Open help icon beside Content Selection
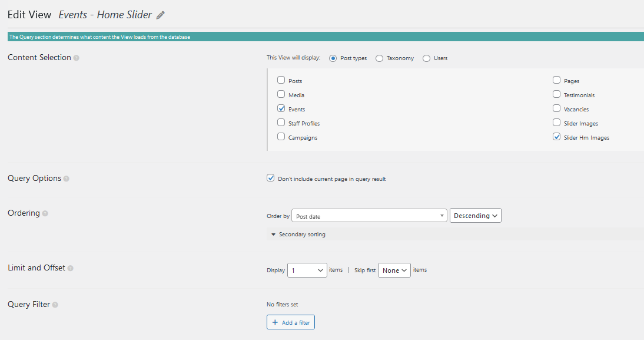Viewport: 644px width, 340px height. click(x=77, y=58)
